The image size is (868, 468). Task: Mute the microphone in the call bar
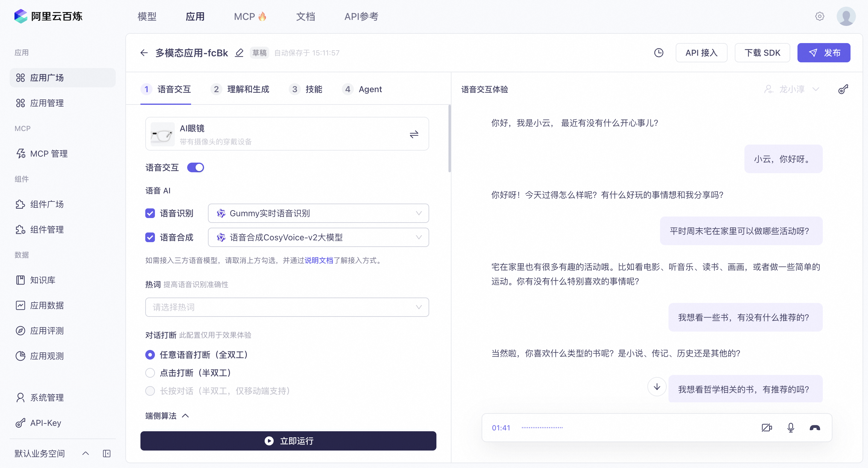tap(791, 428)
